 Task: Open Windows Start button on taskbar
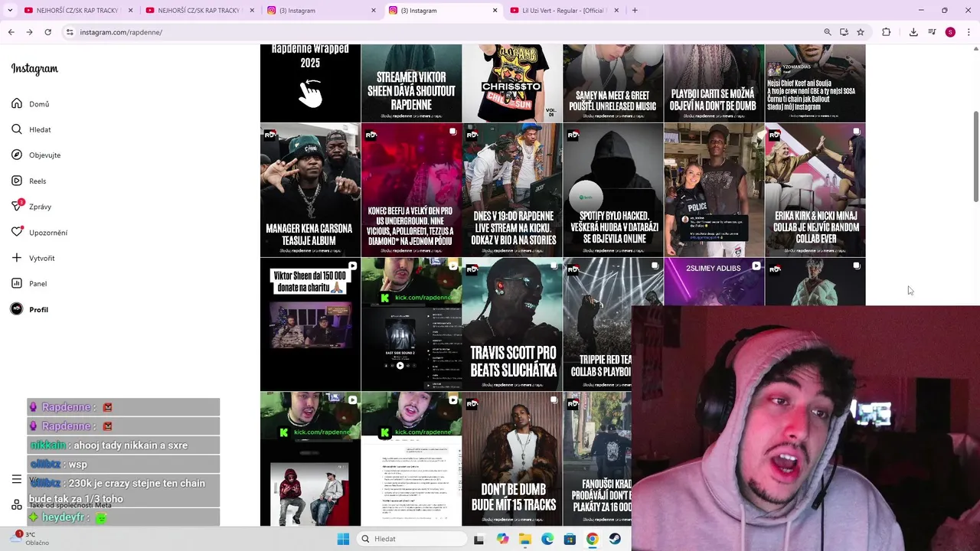click(343, 539)
